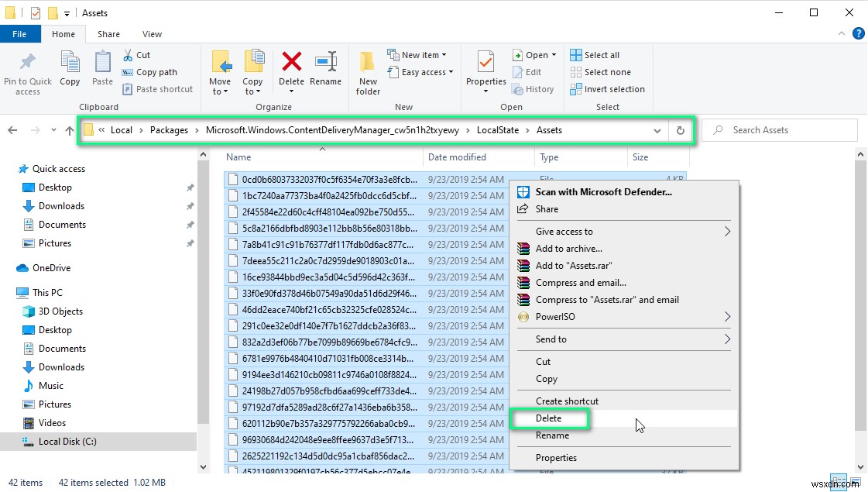868x492 pixels.
Task: Choose Add to "Assets.rar" menu entry
Action: pos(624,266)
